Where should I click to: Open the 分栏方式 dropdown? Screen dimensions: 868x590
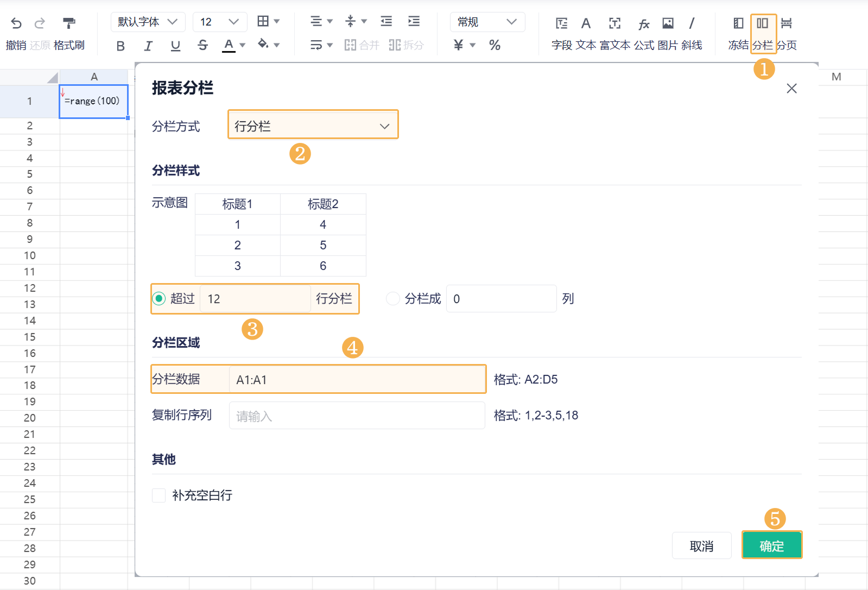pyautogui.click(x=313, y=127)
